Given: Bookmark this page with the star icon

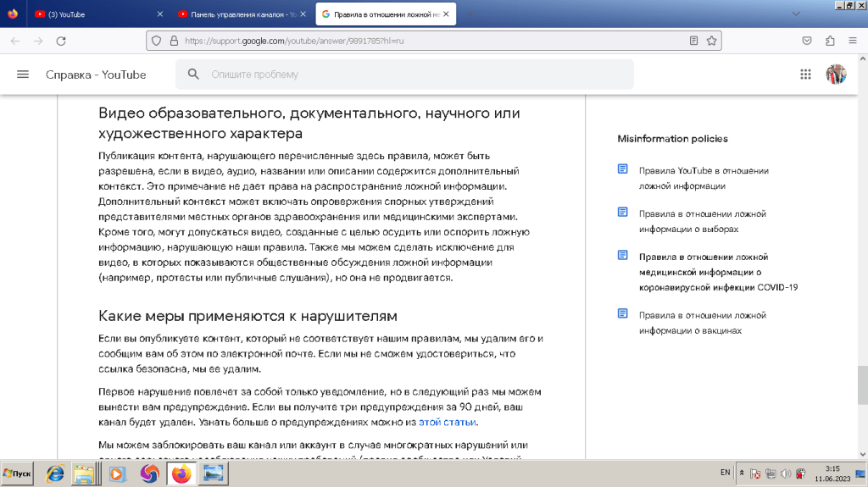Looking at the screenshot, I should (x=712, y=41).
